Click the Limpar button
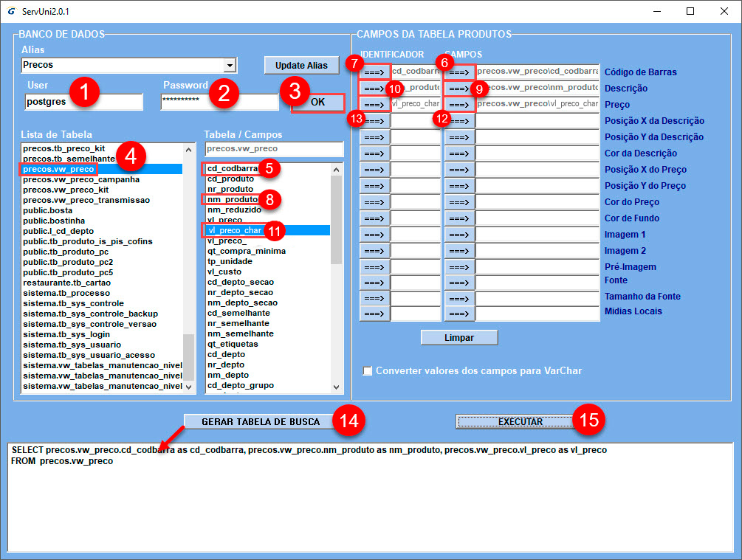 459,338
